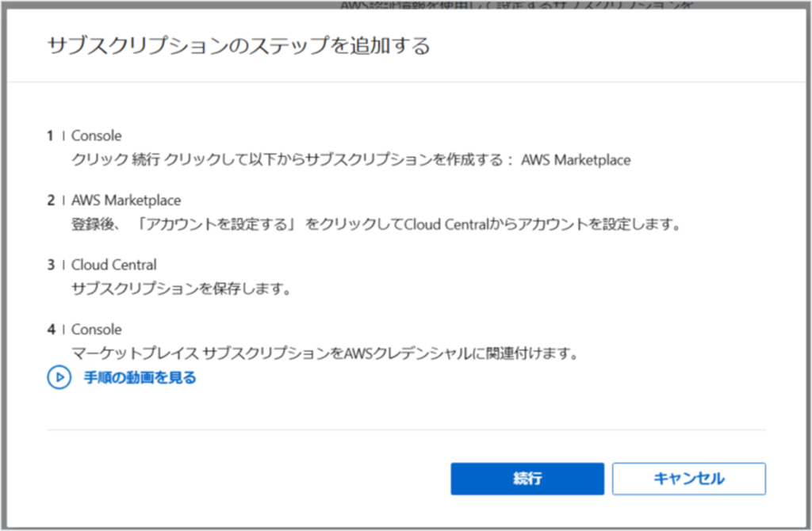
Task: Click the dialog title サブスクリプションのステップを追加する
Action: tap(239, 45)
